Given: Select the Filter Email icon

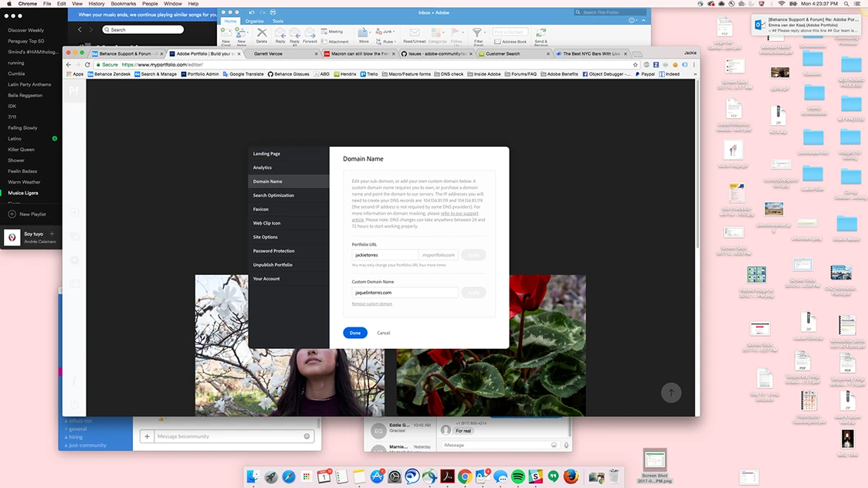Looking at the screenshot, I should click(477, 34).
